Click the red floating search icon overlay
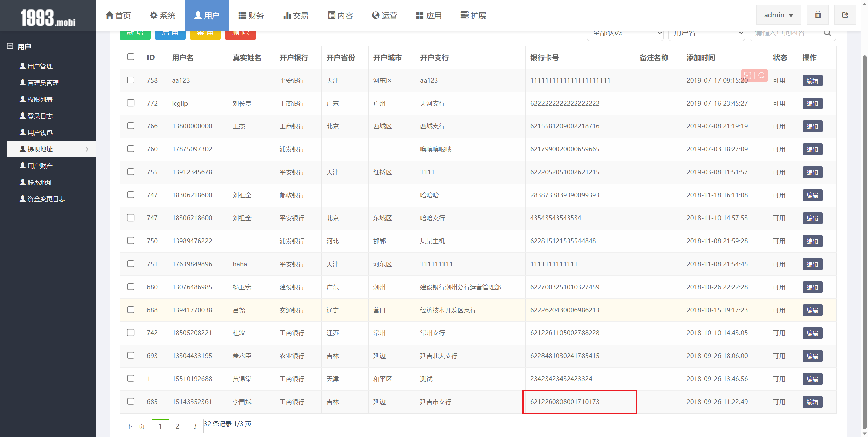868x437 pixels. click(762, 75)
